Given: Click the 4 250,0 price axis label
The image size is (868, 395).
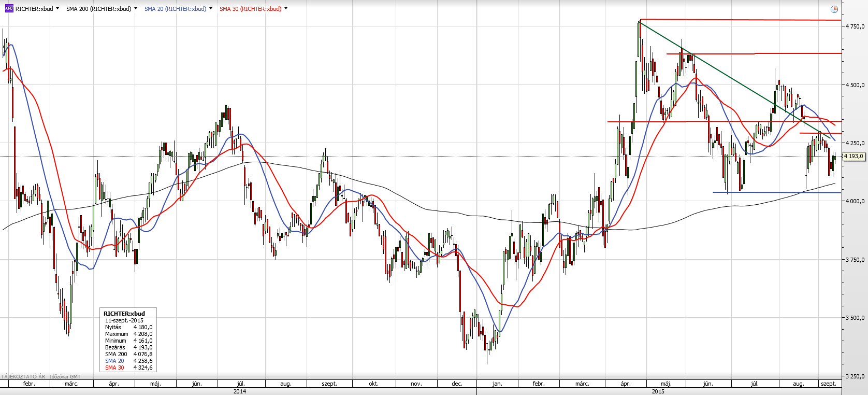Looking at the screenshot, I should point(855,143).
